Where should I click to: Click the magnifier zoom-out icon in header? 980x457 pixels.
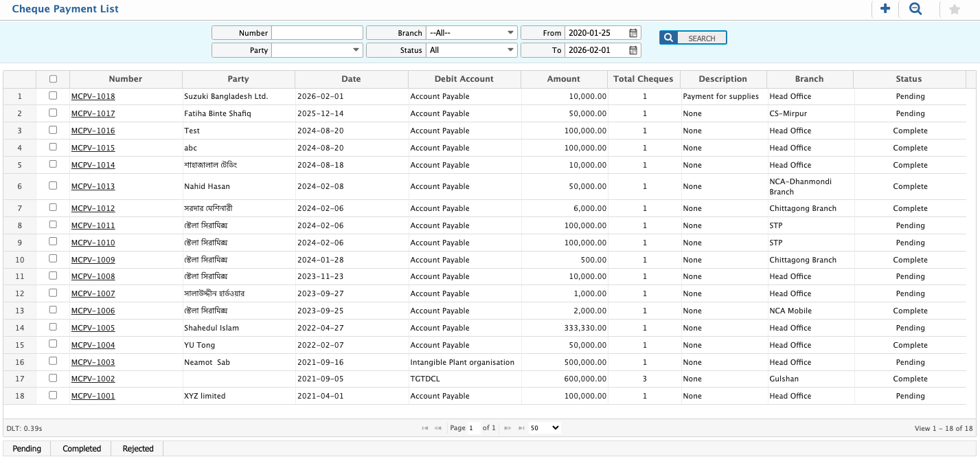pyautogui.click(x=915, y=9)
